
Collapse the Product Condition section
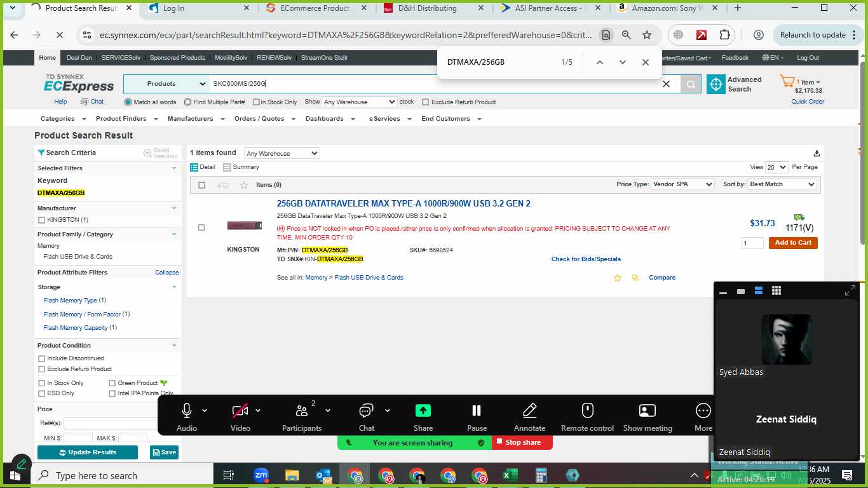point(174,345)
